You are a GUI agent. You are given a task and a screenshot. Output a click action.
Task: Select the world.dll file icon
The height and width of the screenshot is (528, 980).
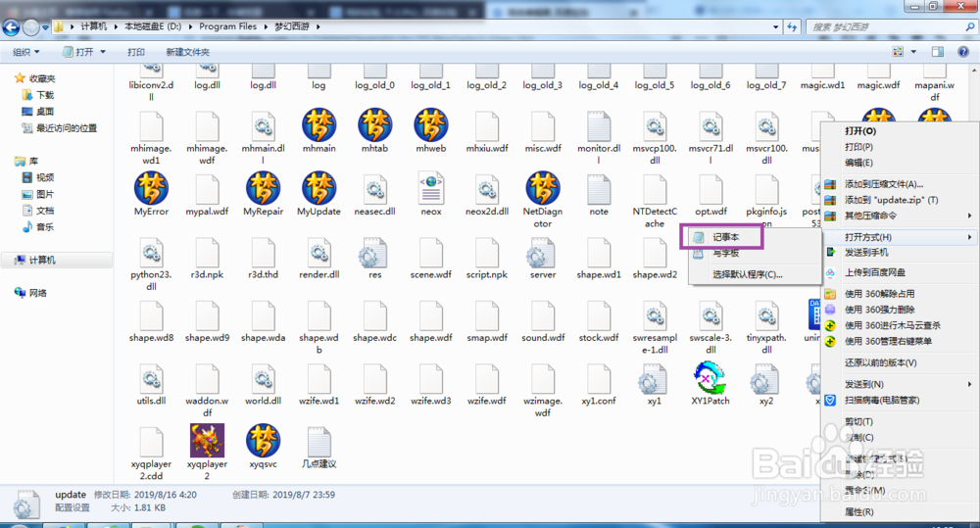point(263,379)
